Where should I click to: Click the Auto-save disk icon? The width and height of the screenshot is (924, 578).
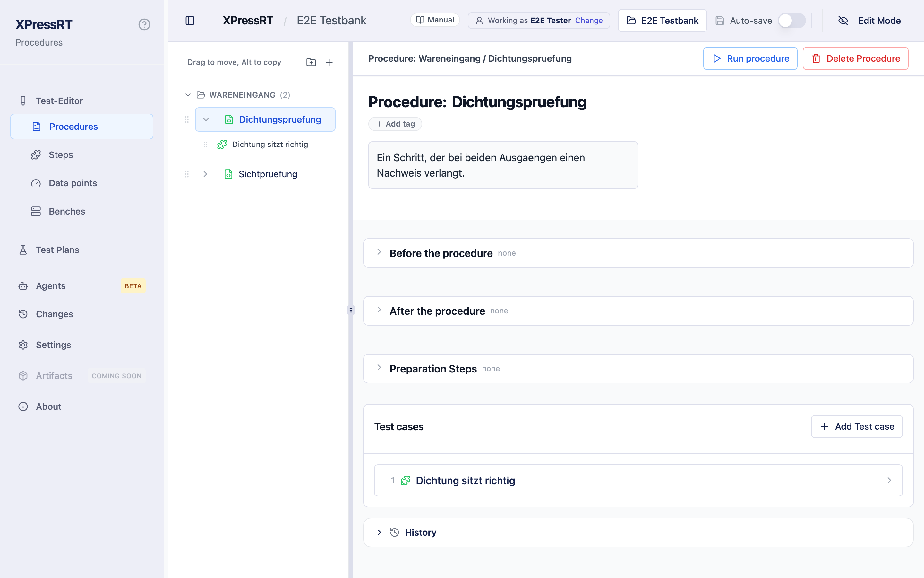720,21
